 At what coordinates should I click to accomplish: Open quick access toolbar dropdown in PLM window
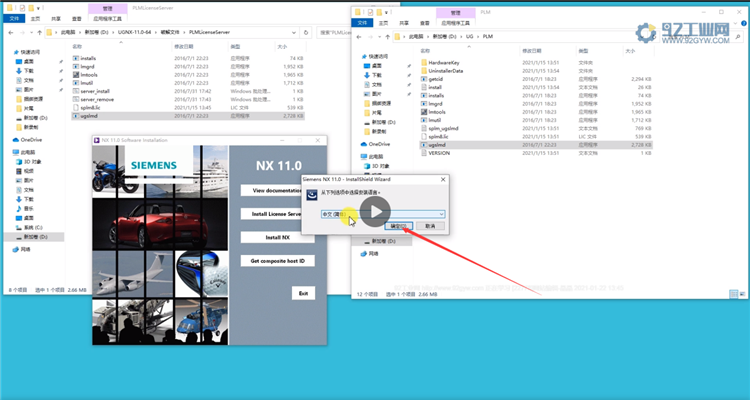(x=386, y=12)
